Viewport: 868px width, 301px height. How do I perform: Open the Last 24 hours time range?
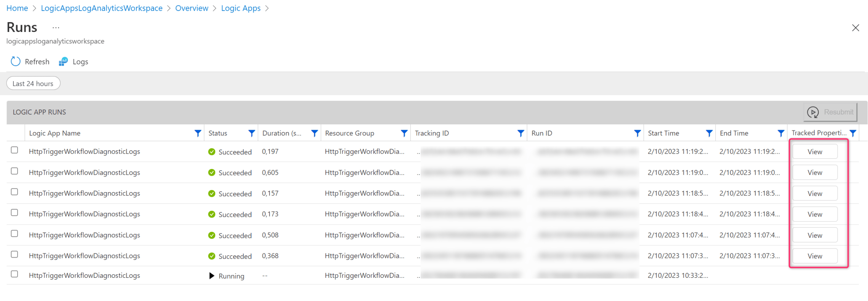point(33,83)
